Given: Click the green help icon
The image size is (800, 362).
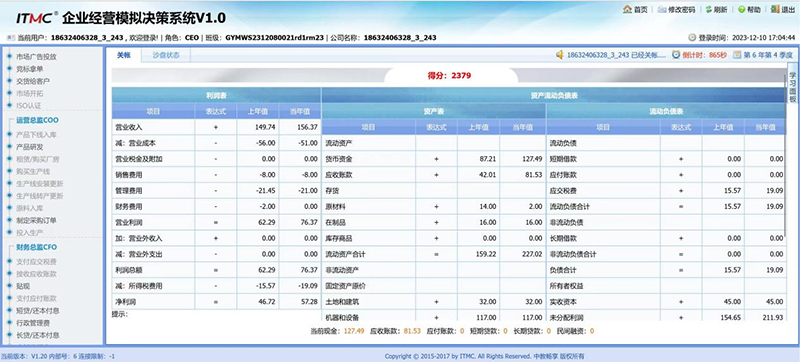Looking at the screenshot, I should [x=741, y=9].
